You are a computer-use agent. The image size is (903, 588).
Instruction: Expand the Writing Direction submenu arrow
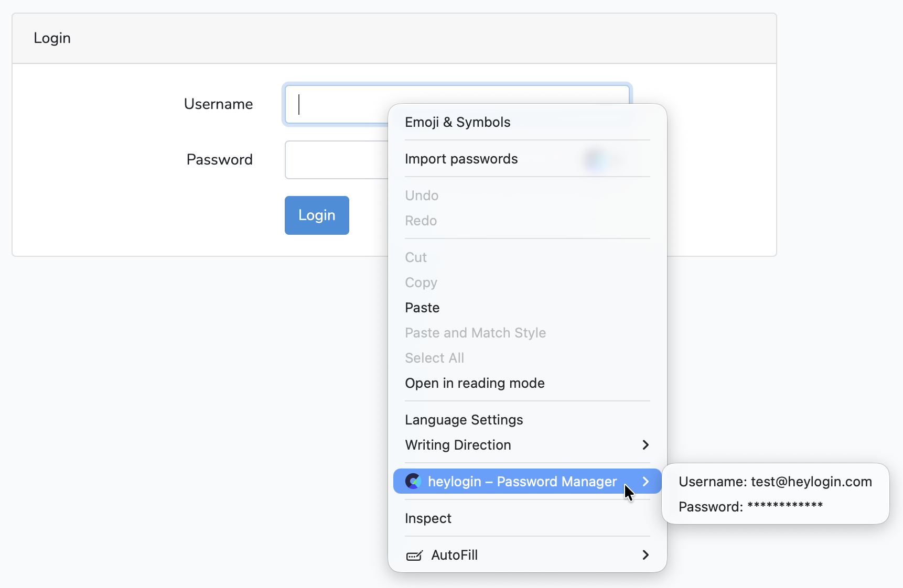646,445
